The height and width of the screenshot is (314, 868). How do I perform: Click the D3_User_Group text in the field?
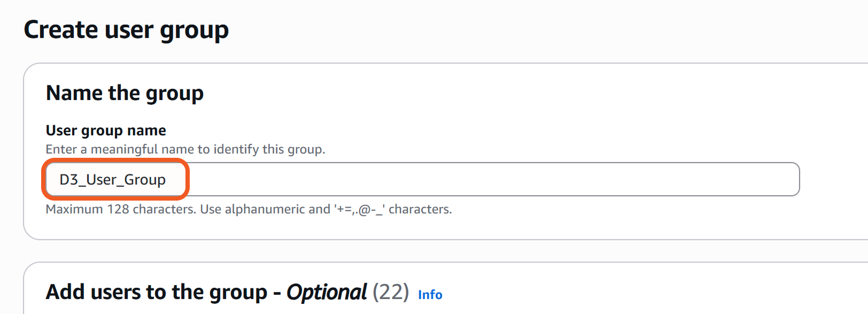[112, 180]
